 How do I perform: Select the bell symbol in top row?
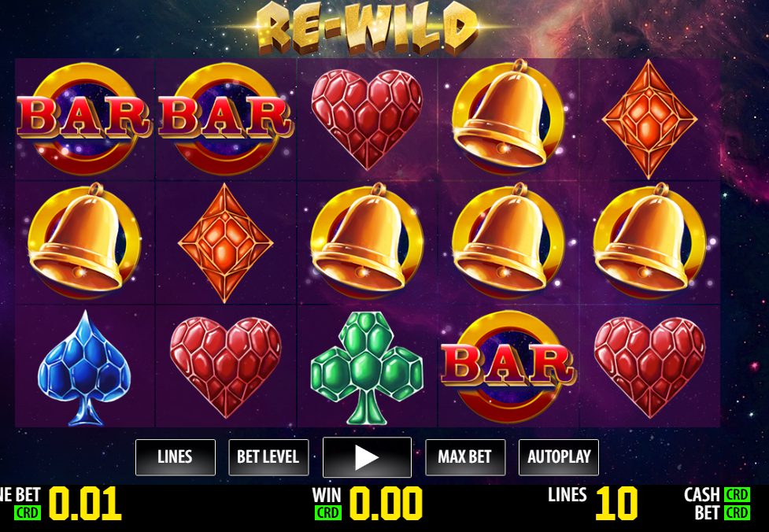click(x=507, y=116)
